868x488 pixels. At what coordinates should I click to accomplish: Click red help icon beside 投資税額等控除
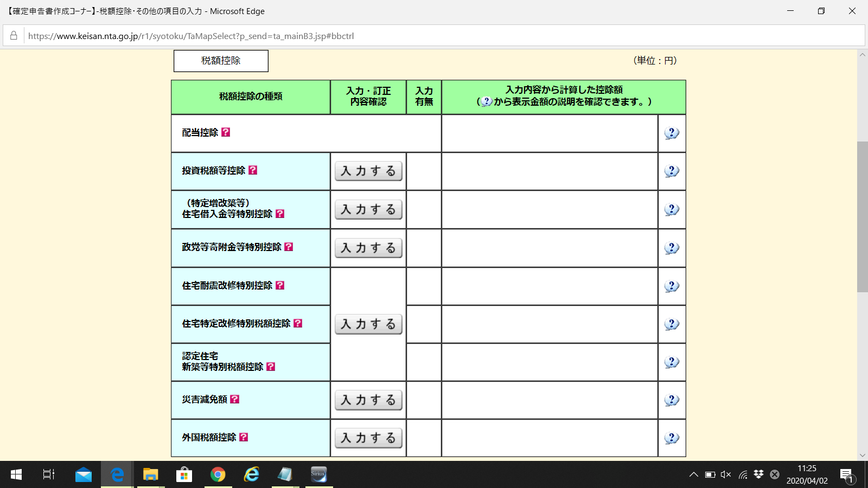click(x=253, y=170)
